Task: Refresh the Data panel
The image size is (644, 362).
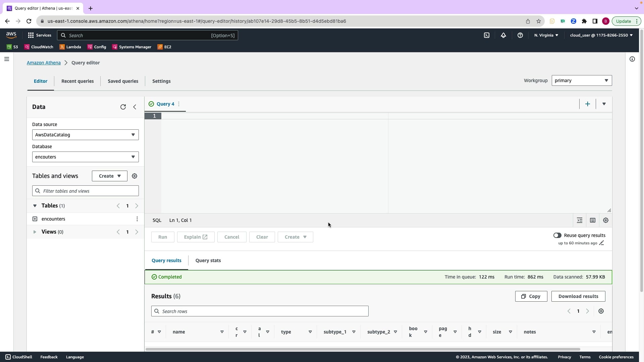Action: click(123, 107)
